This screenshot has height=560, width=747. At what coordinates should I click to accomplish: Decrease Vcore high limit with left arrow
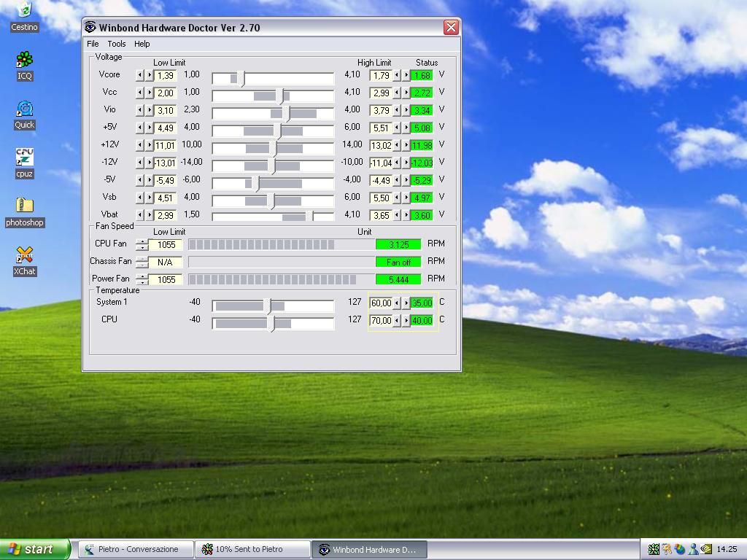point(396,75)
